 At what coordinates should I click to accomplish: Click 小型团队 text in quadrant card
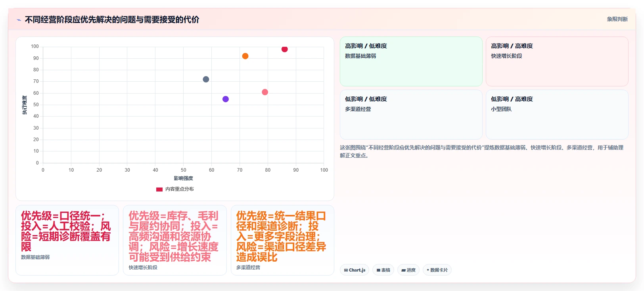pyautogui.click(x=501, y=109)
